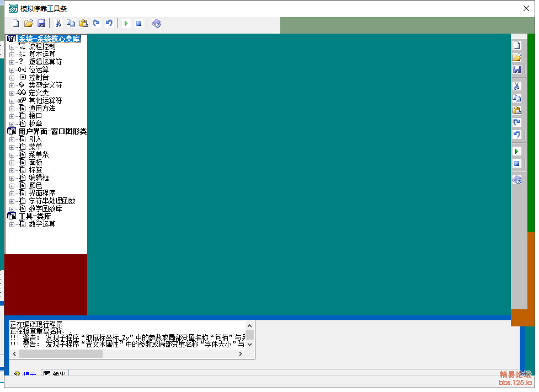
Task: Click Help book icon in top toolbar
Action: [x=156, y=23]
